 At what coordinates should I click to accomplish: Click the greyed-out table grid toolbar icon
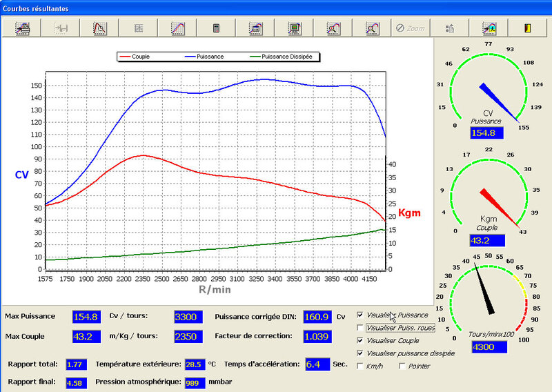point(139,28)
